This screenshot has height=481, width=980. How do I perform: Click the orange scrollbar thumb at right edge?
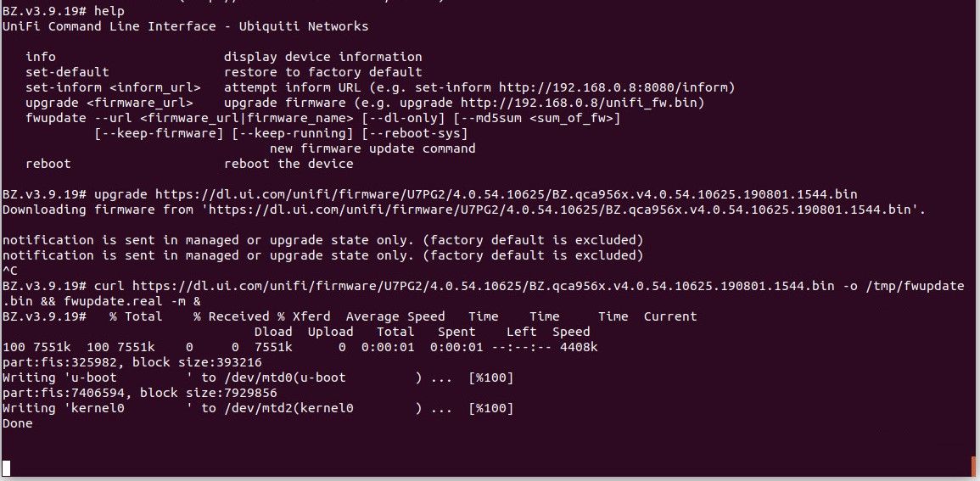pyautogui.click(x=973, y=466)
